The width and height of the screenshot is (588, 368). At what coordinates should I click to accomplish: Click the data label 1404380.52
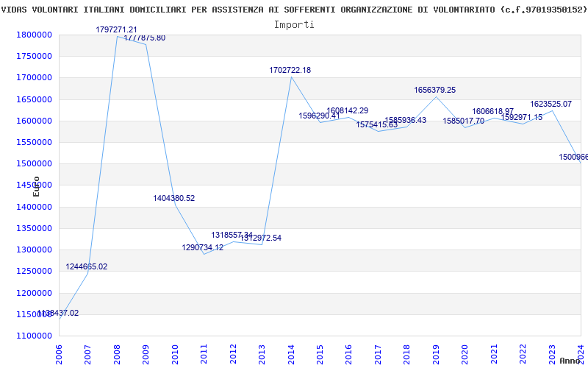pyautogui.click(x=174, y=198)
